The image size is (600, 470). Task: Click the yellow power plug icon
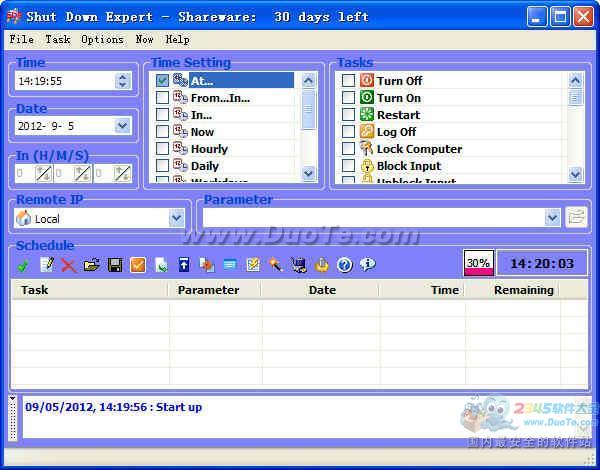point(322,265)
